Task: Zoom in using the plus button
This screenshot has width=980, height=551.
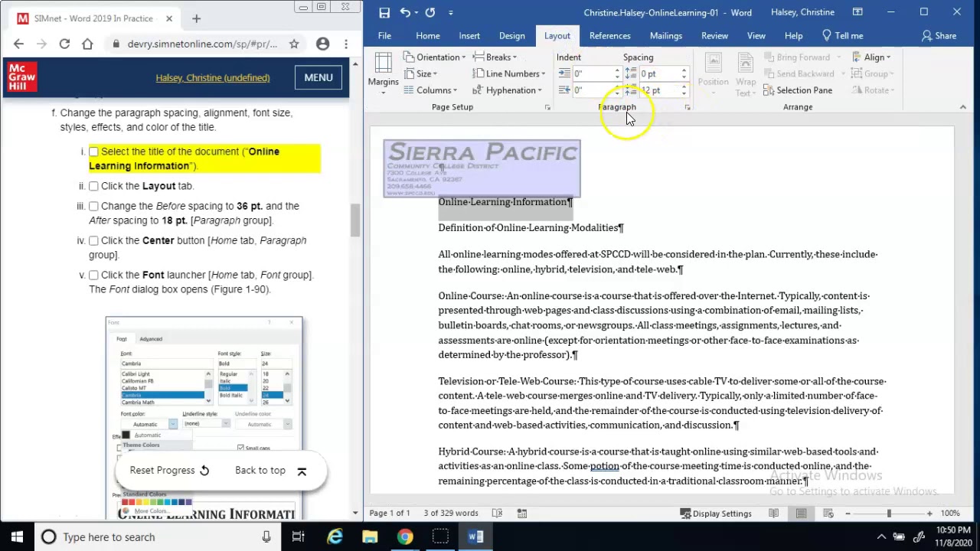Action: tap(929, 514)
